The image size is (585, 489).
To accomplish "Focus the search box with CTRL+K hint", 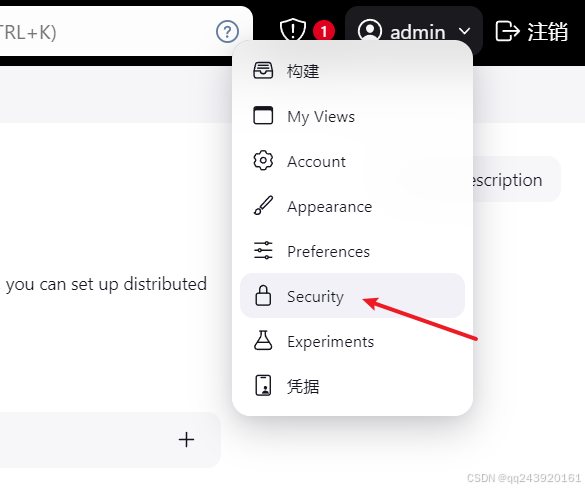I will [125, 31].
